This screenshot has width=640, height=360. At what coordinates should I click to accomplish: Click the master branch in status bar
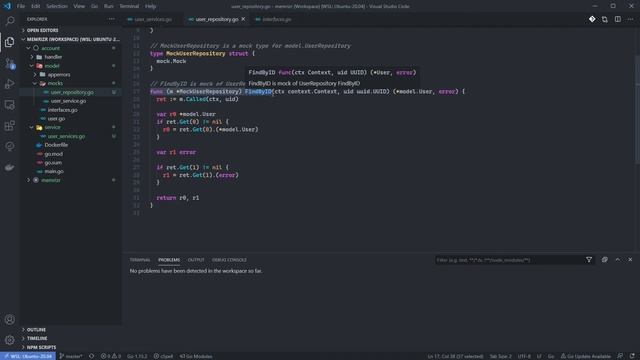pos(71,356)
